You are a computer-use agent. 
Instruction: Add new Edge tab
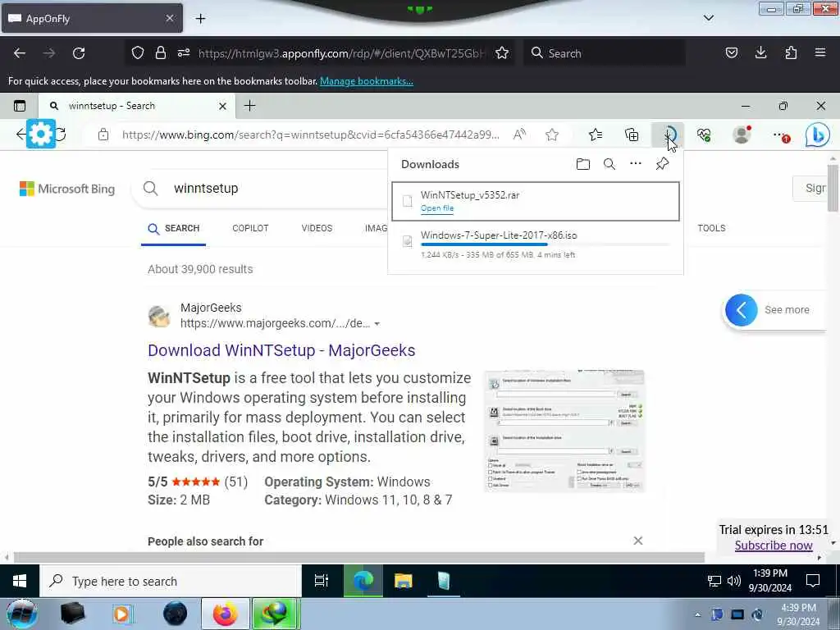click(x=249, y=106)
